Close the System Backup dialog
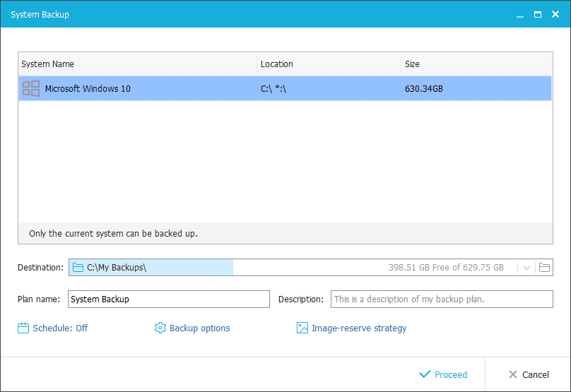571x392 pixels. click(x=555, y=14)
